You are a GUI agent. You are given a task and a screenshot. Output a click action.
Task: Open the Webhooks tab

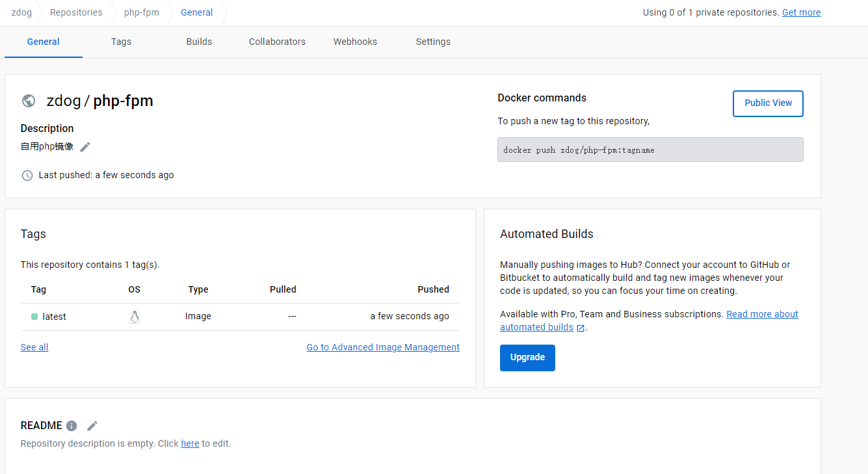click(355, 42)
